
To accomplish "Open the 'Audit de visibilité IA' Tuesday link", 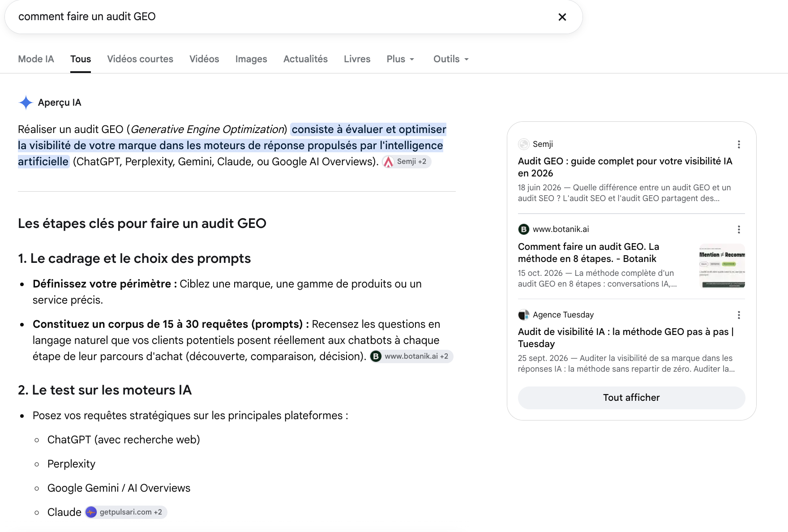I will point(626,338).
